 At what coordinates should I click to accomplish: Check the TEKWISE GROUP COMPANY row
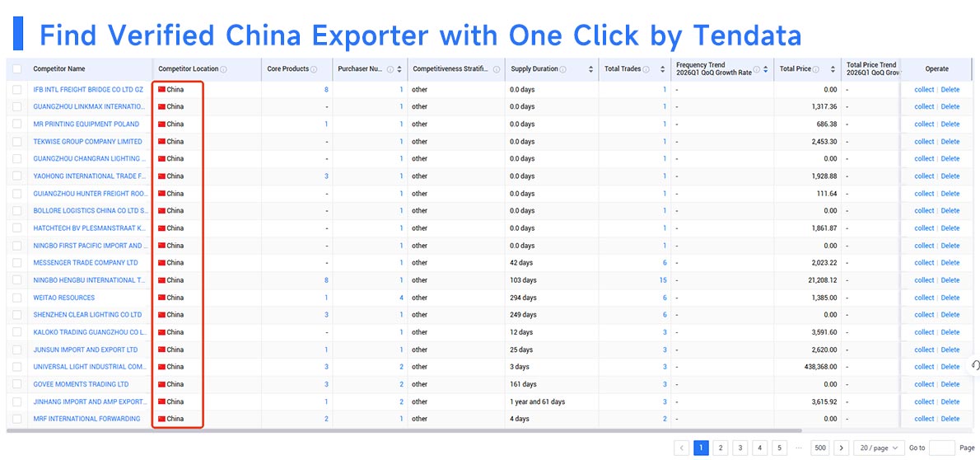16,142
